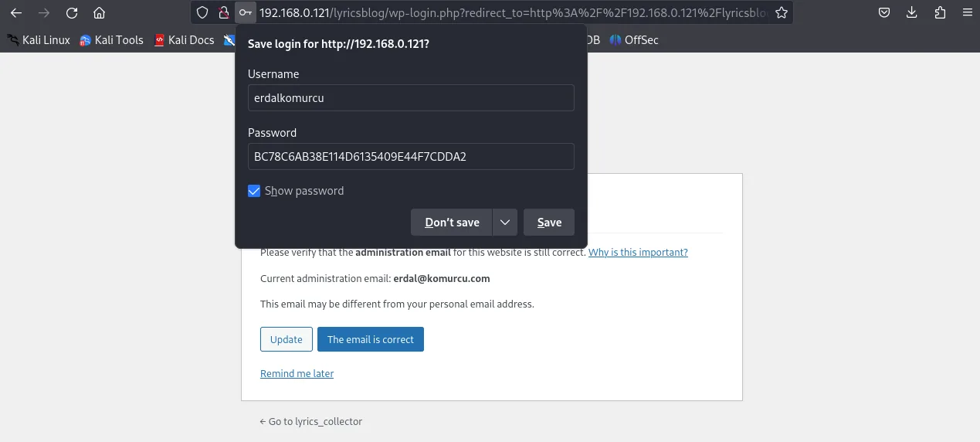Uncheck the Show password checkbox
Image resolution: width=980 pixels, height=442 pixels.
pos(254,191)
